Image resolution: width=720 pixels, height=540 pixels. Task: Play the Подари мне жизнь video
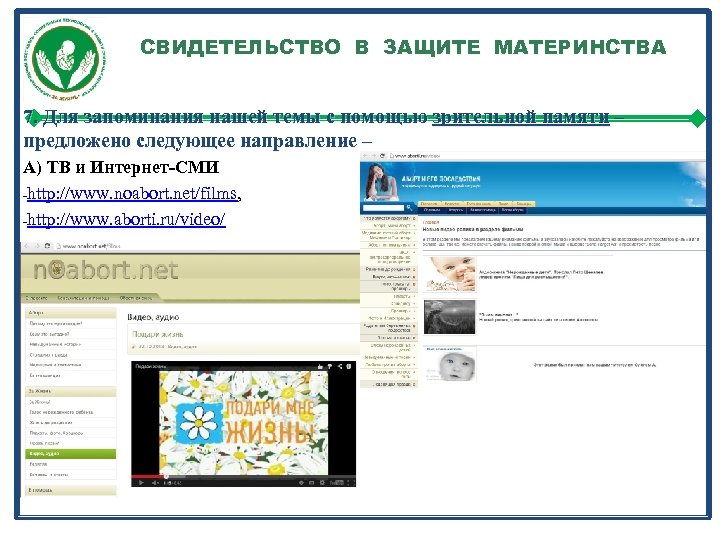[x=141, y=483]
